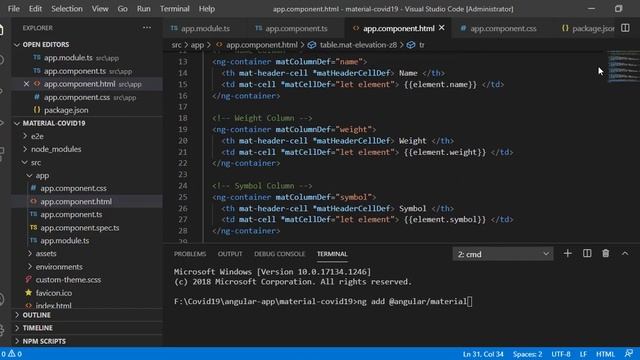Open app.component.spec.ts file

[x=87, y=227]
